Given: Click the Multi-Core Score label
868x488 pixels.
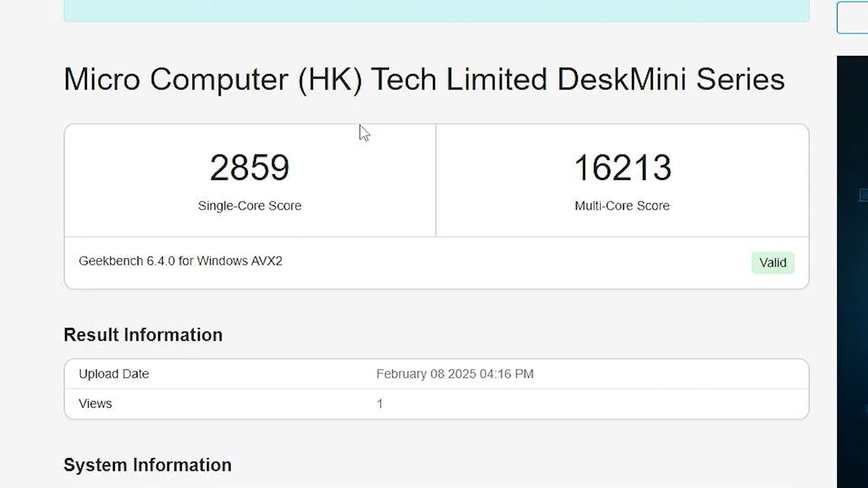Looking at the screenshot, I should pyautogui.click(x=622, y=206).
